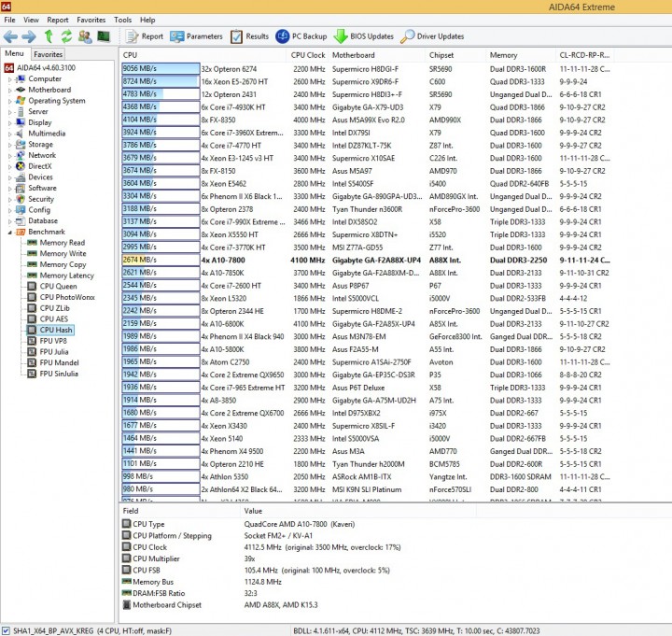Open the Favorites menu

pos(91,20)
